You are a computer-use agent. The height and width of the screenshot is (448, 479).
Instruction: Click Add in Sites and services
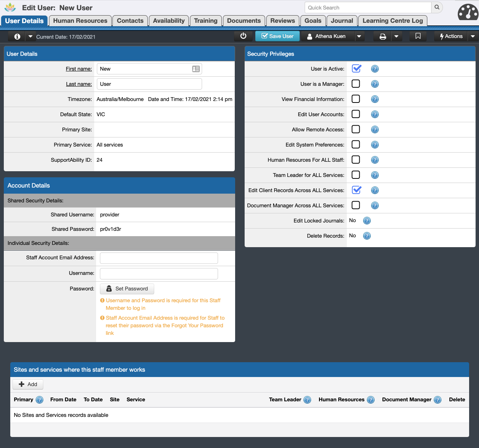pos(28,384)
